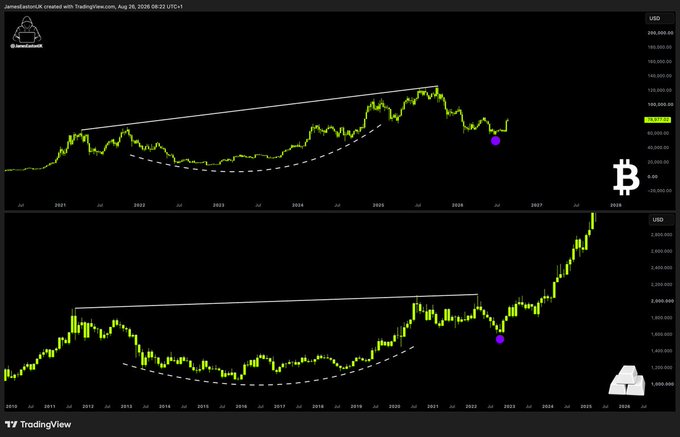Click the white Bitcoin symbol icon
680x437 pixels.
626,177
